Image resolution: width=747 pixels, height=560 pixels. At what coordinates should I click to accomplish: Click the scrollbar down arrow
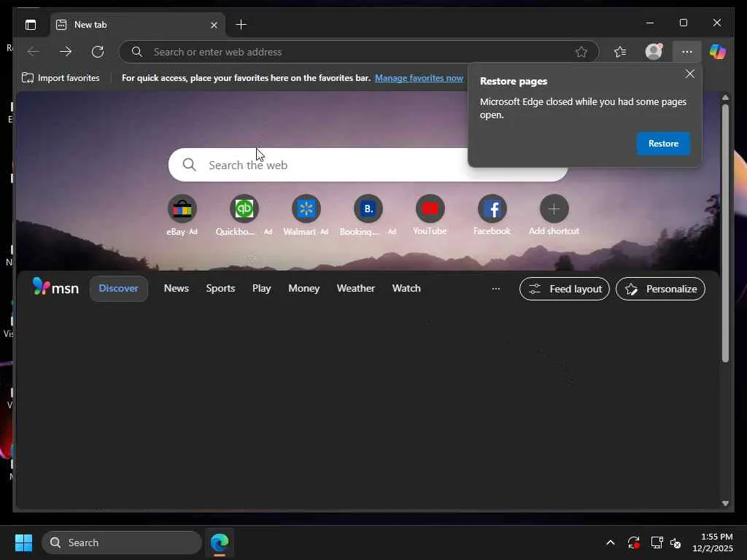coord(725,503)
